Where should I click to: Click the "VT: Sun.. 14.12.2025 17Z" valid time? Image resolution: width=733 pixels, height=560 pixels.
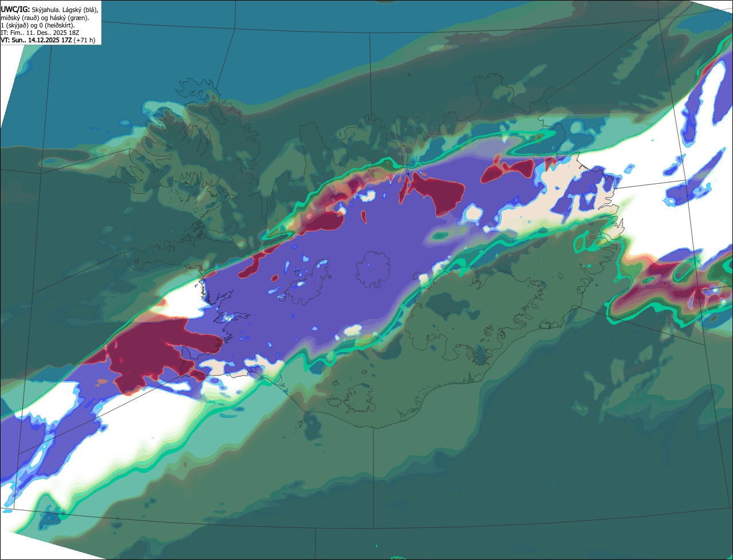coord(37,40)
